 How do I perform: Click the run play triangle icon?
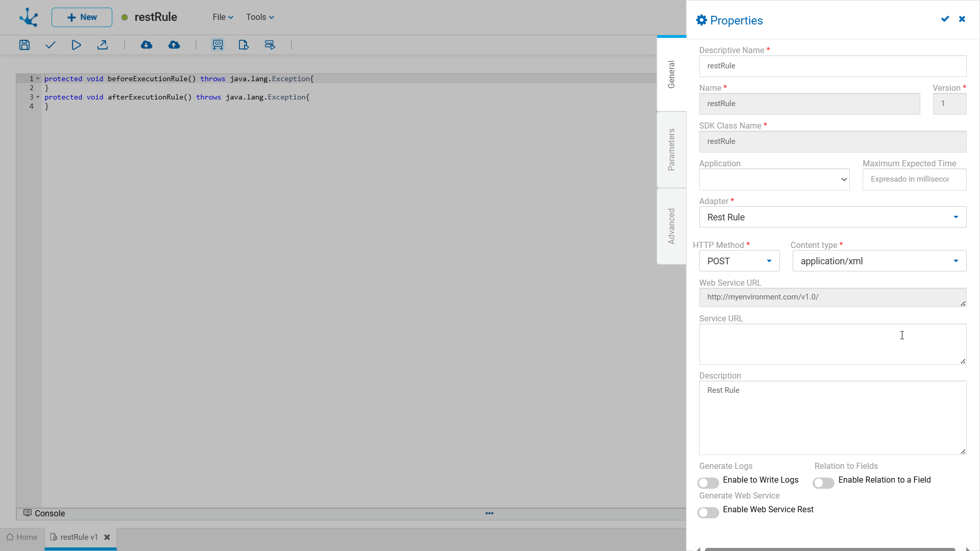[x=76, y=45]
